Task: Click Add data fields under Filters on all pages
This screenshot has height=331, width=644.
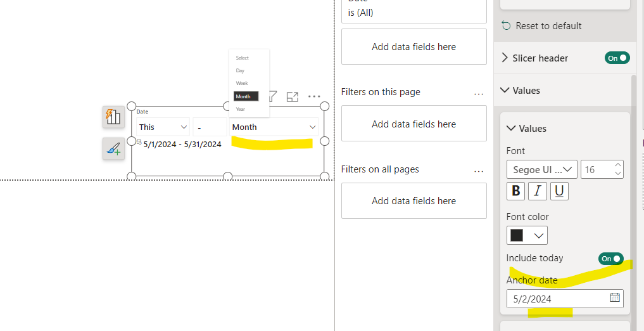Action: click(414, 200)
